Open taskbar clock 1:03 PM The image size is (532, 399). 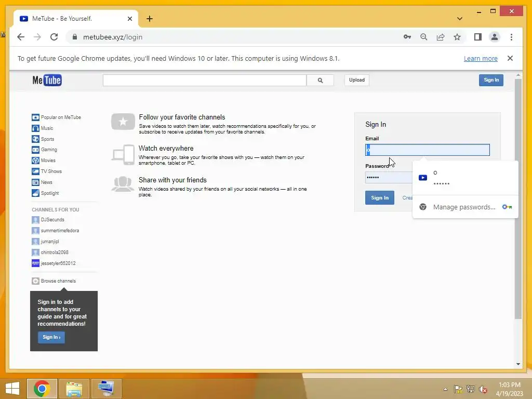pos(509,389)
